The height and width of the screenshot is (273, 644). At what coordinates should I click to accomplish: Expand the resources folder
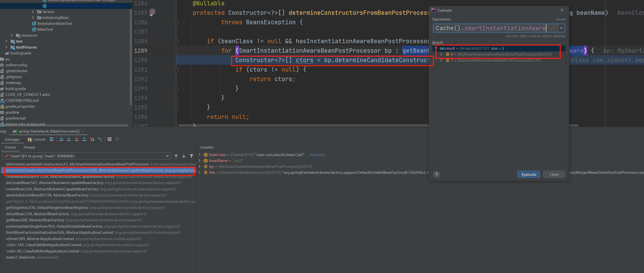pyautogui.click(x=12, y=36)
